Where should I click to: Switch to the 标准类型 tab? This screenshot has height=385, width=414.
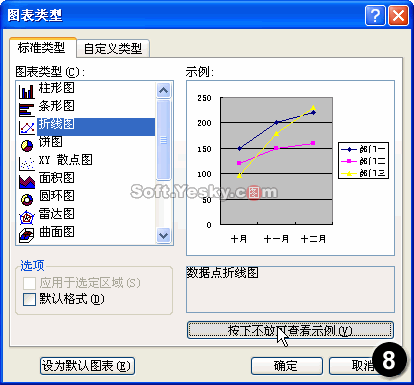43,48
